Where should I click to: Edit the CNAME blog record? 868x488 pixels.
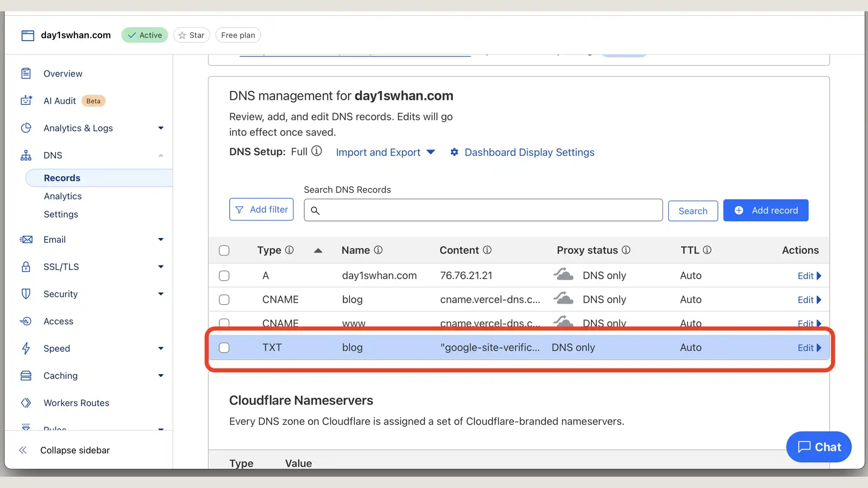coord(809,300)
